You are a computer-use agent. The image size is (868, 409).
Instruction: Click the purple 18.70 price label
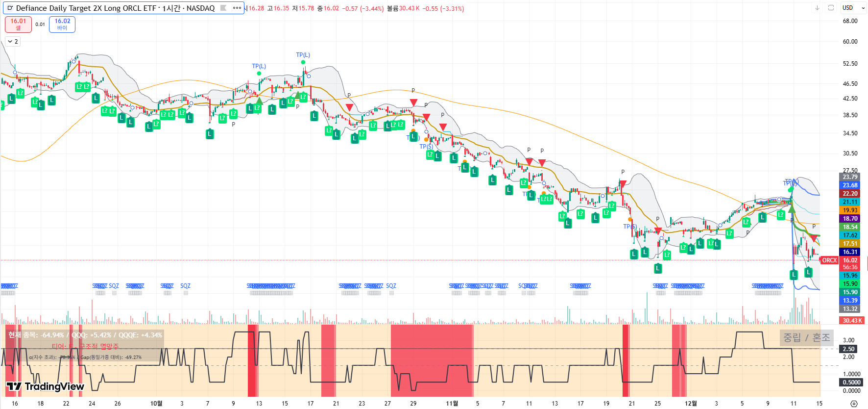click(850, 219)
